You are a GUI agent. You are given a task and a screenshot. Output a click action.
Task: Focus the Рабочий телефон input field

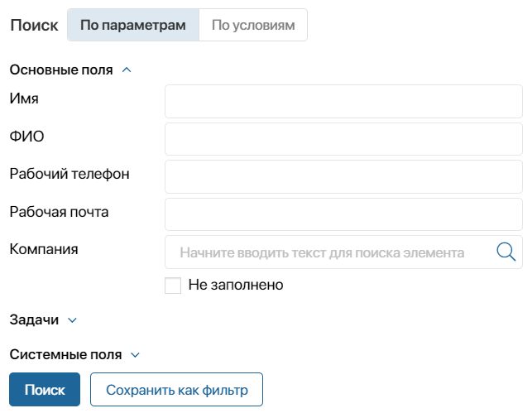click(343, 177)
